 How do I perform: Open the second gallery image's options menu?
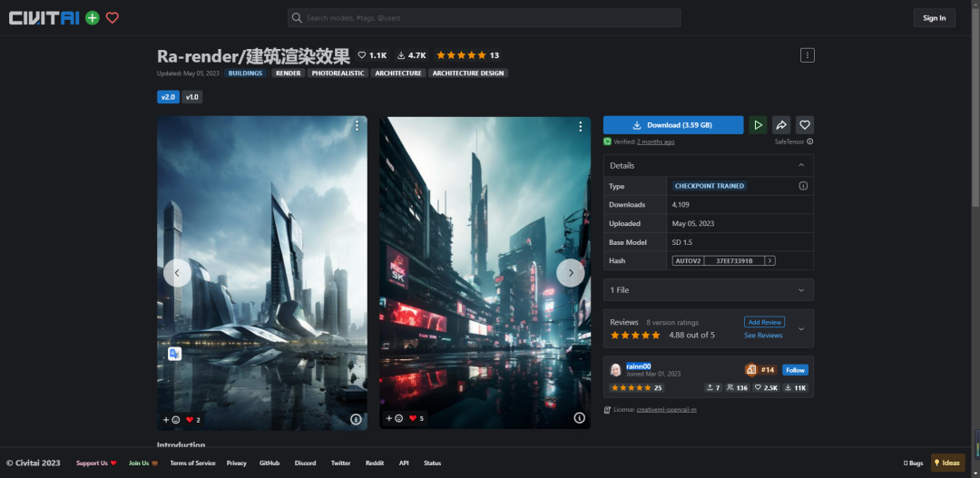(x=580, y=127)
